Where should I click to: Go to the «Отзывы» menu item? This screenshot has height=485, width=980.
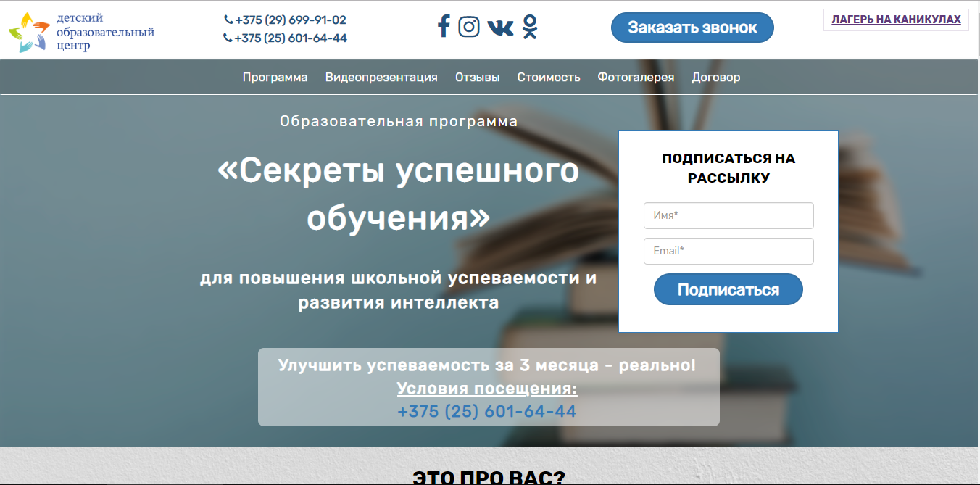(x=477, y=77)
